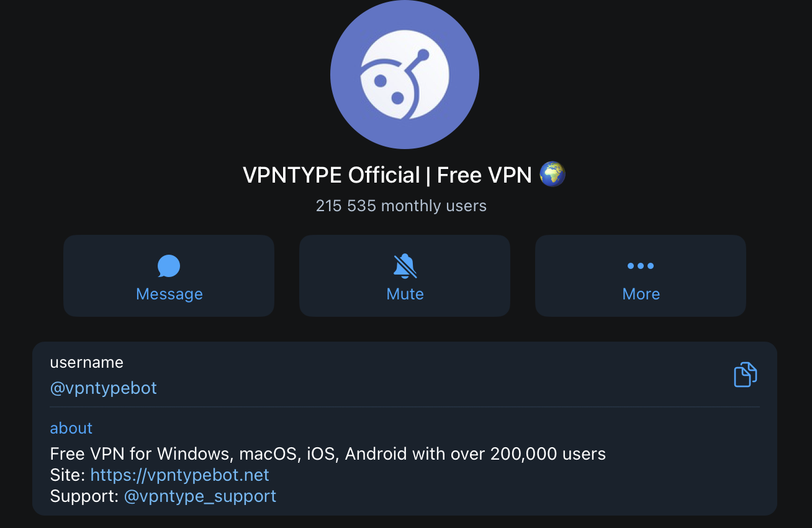
Task: Select the username section label
Action: click(x=86, y=362)
